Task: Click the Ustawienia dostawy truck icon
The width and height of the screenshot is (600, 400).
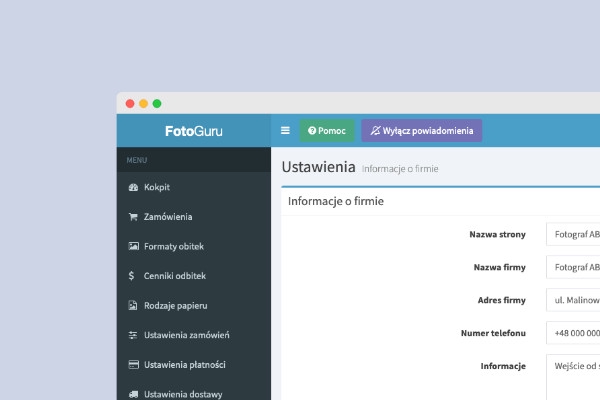Action: [134, 394]
